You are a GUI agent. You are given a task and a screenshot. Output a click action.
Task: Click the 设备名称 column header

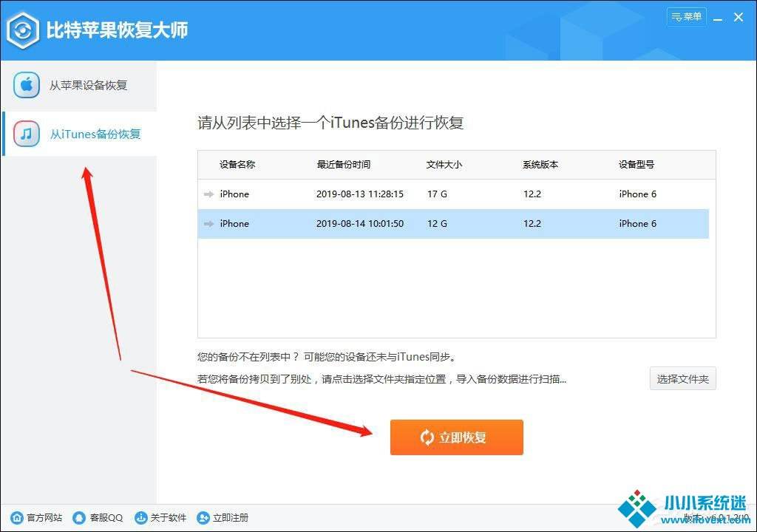tap(237, 165)
